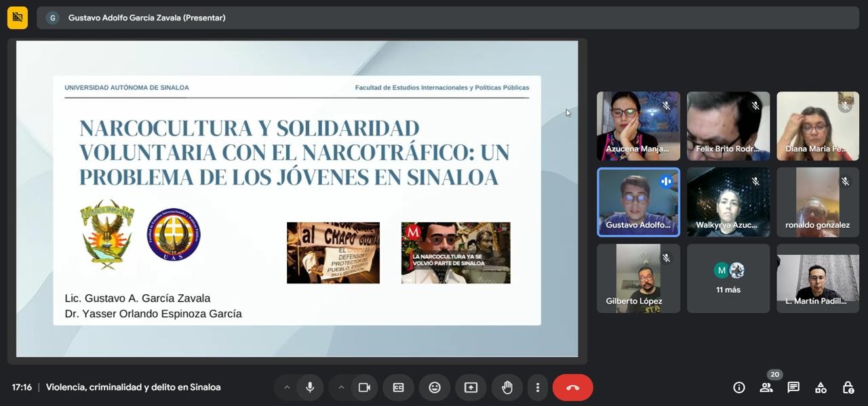The image size is (868, 406).
Task: Click blue audio indicator on Gustavo's tile
Action: pos(666,182)
